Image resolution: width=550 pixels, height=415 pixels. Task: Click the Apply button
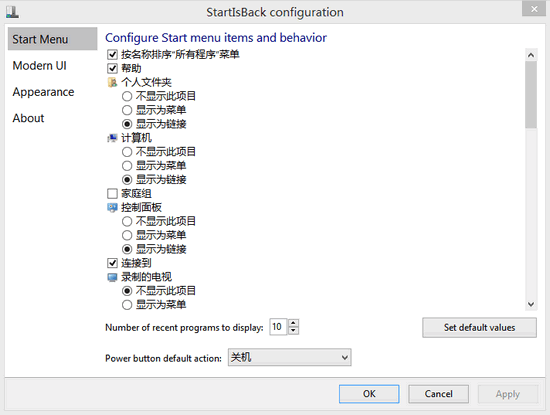(508, 394)
